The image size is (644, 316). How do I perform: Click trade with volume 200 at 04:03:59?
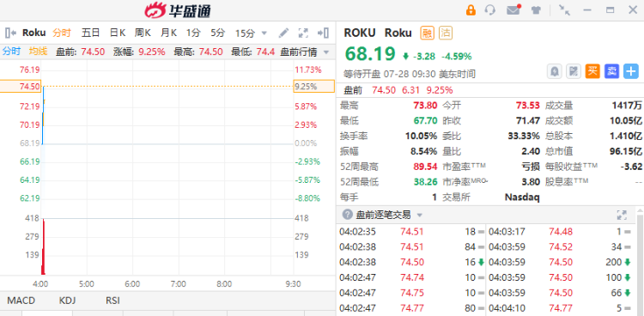560,262
